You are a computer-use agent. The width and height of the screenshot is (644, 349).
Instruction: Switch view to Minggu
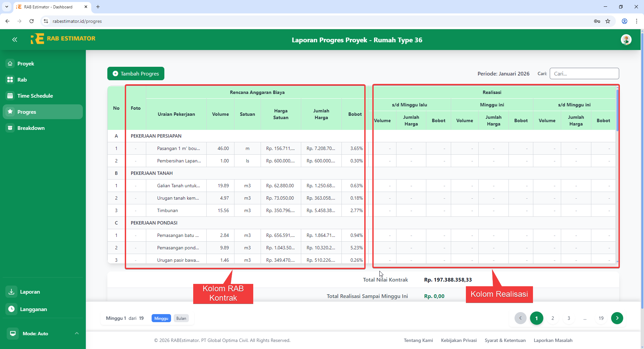click(161, 318)
